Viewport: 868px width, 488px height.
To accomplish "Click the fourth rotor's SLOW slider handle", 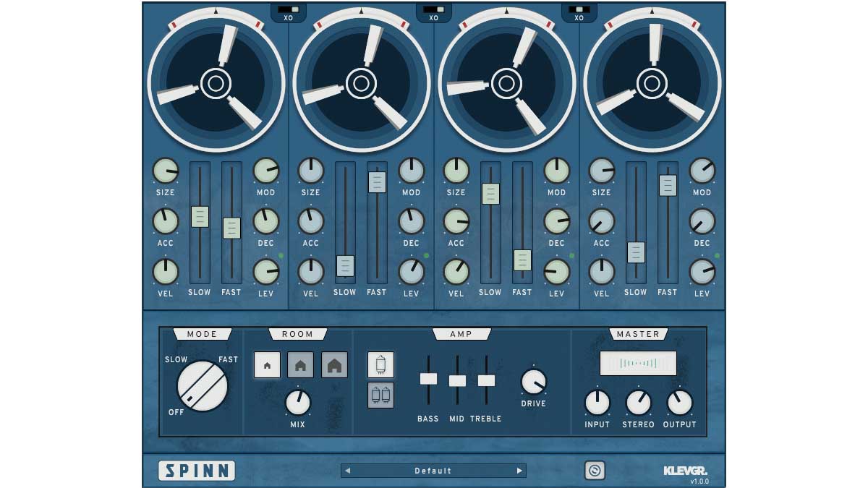I will point(636,252).
